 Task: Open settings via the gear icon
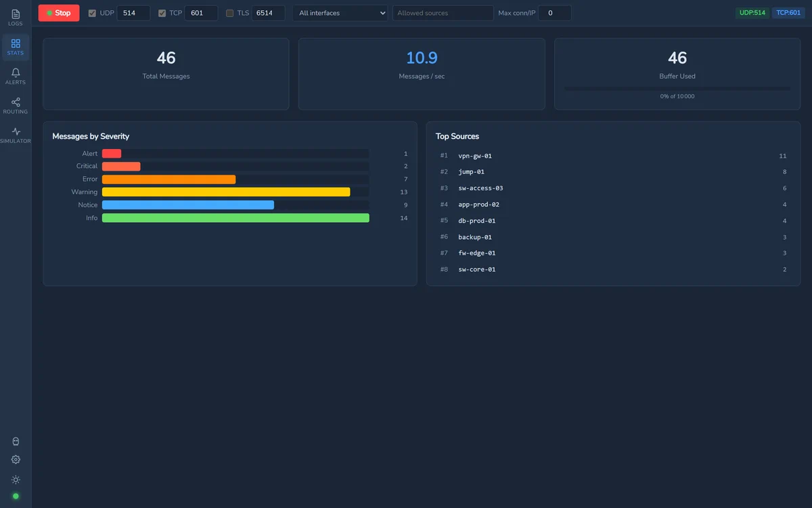tap(16, 460)
